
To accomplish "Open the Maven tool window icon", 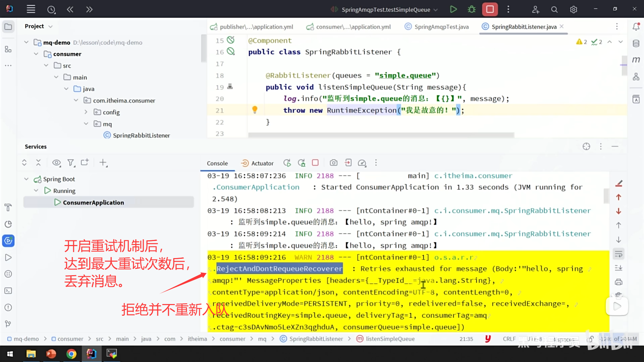I will [636, 60].
